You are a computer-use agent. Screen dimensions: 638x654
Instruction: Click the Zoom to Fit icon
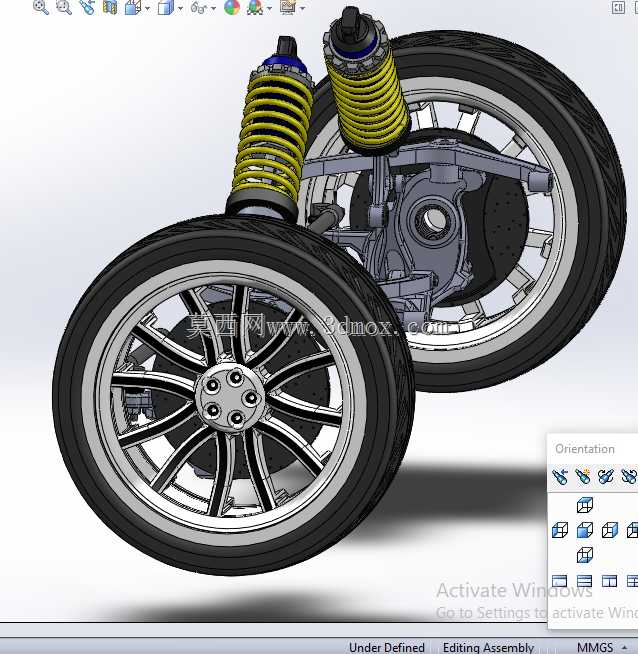coord(40,7)
